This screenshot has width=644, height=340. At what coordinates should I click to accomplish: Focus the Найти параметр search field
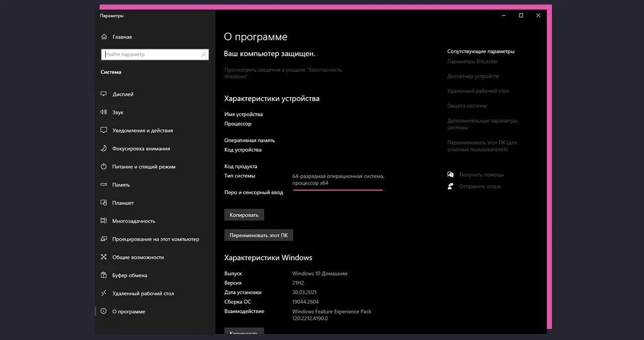point(155,54)
